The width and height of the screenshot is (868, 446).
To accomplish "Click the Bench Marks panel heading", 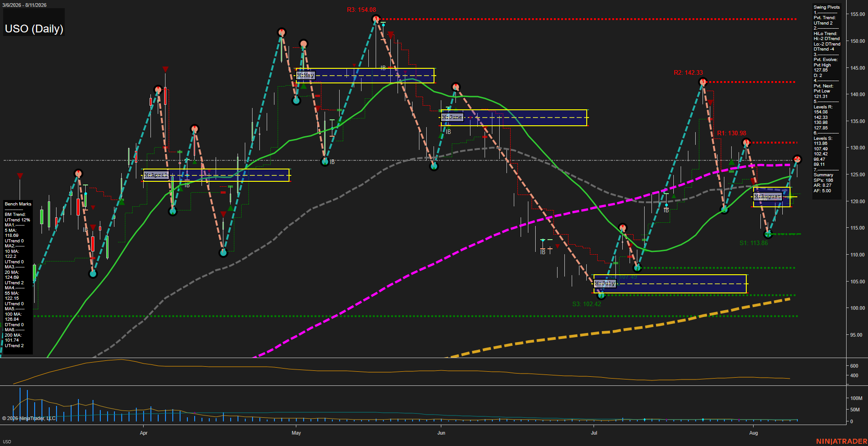I will [18, 204].
